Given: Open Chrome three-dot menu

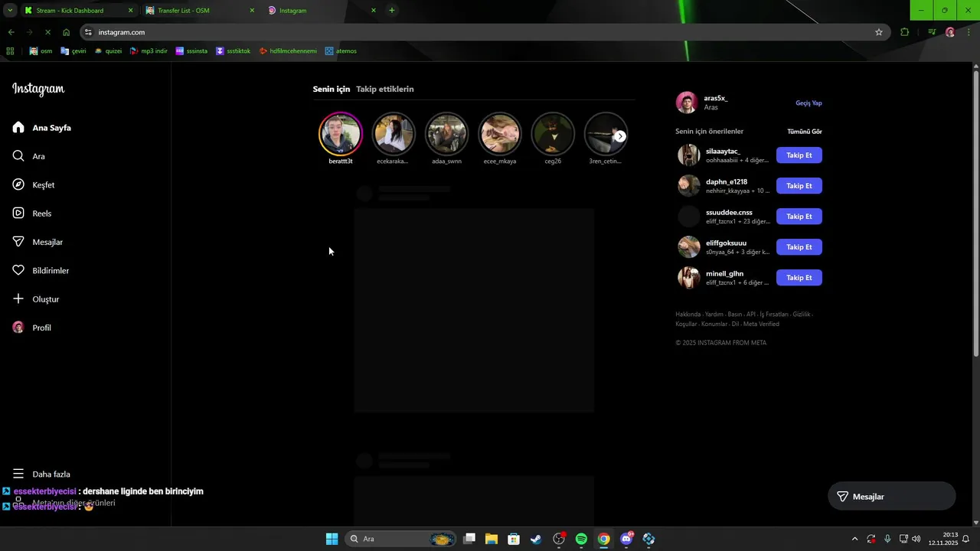Looking at the screenshot, I should point(969,32).
